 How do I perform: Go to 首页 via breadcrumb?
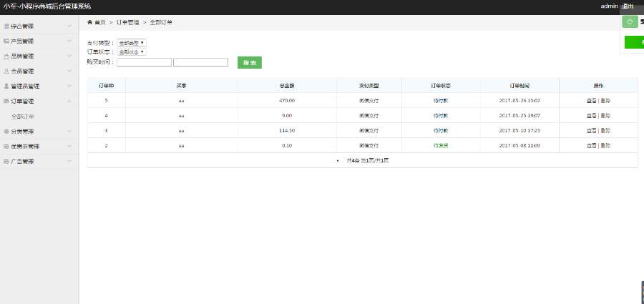point(100,23)
